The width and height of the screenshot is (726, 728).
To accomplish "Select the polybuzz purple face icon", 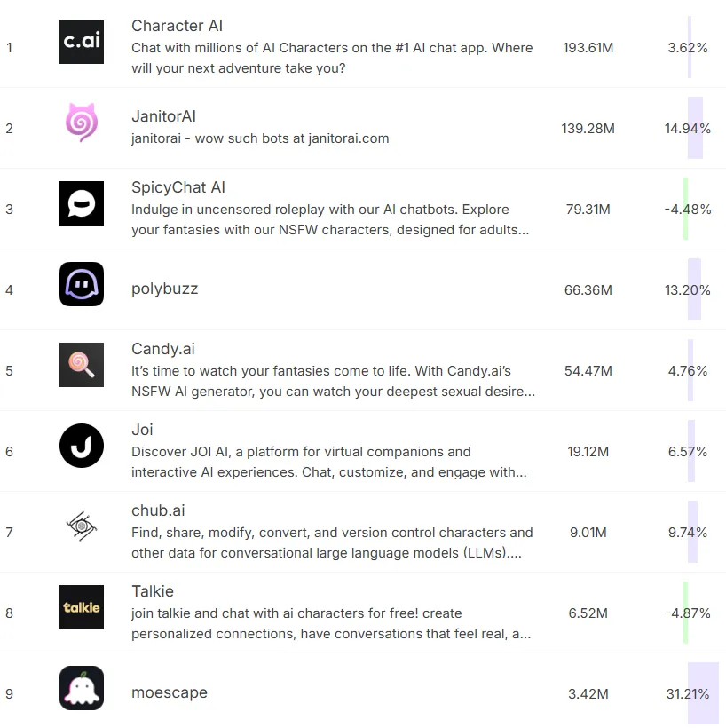I will (x=82, y=284).
